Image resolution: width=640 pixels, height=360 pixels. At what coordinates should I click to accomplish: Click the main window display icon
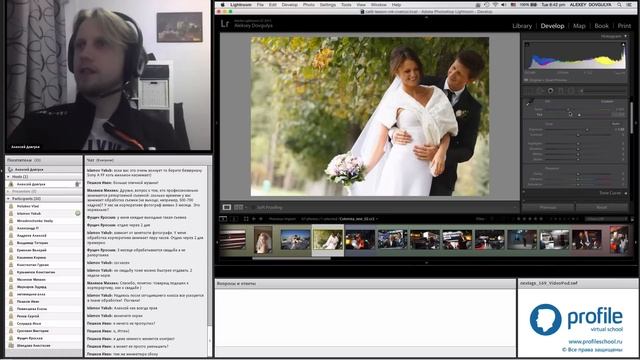point(223,219)
